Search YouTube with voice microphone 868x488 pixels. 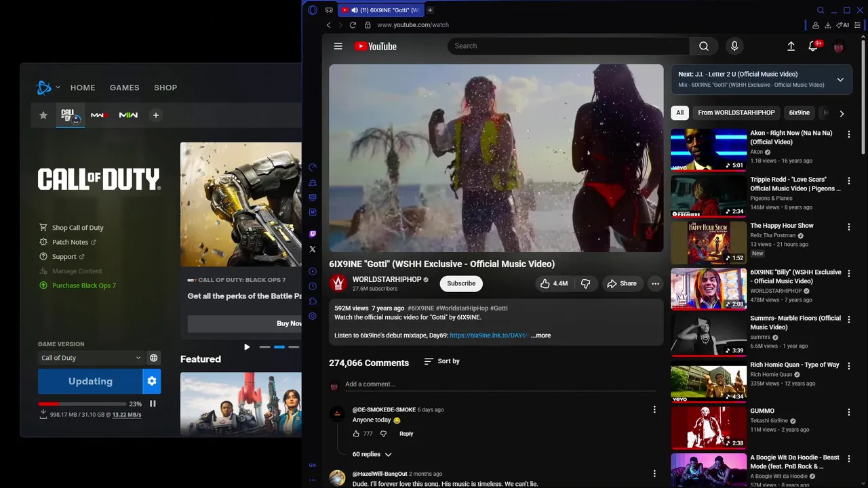734,46
